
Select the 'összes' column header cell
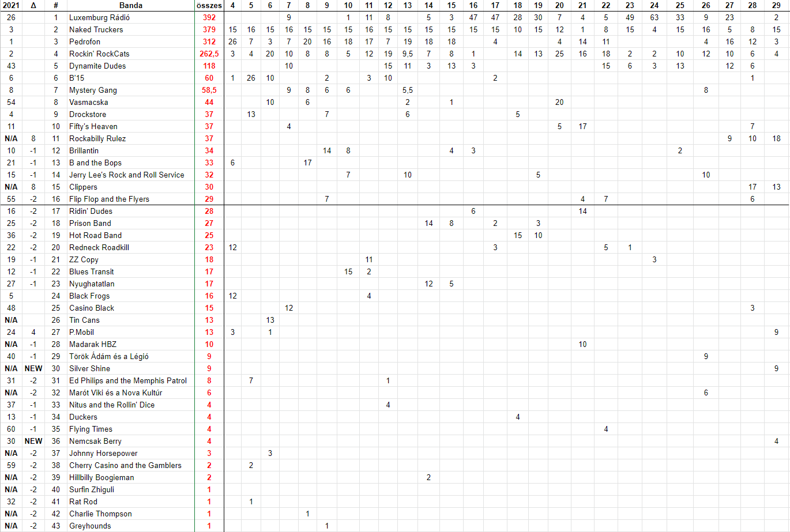pyautogui.click(x=209, y=5)
